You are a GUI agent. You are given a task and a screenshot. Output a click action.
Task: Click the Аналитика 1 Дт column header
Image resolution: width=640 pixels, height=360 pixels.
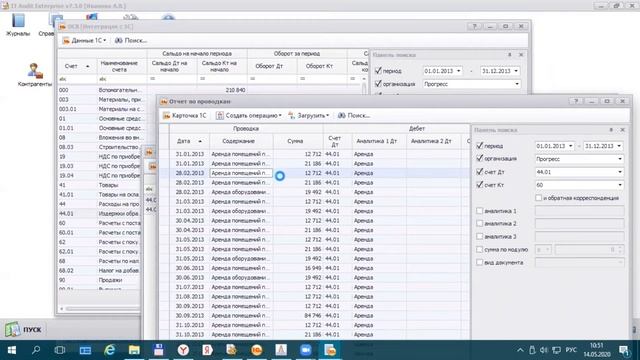click(x=379, y=141)
